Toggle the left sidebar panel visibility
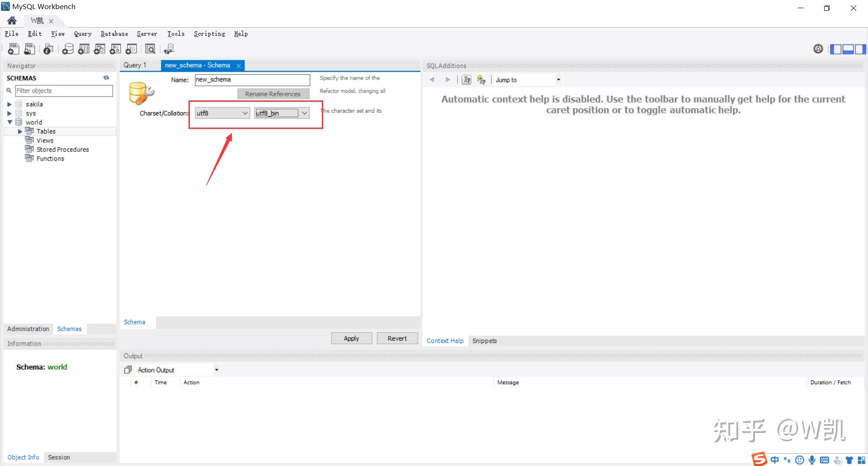868x466 pixels. pyautogui.click(x=835, y=49)
